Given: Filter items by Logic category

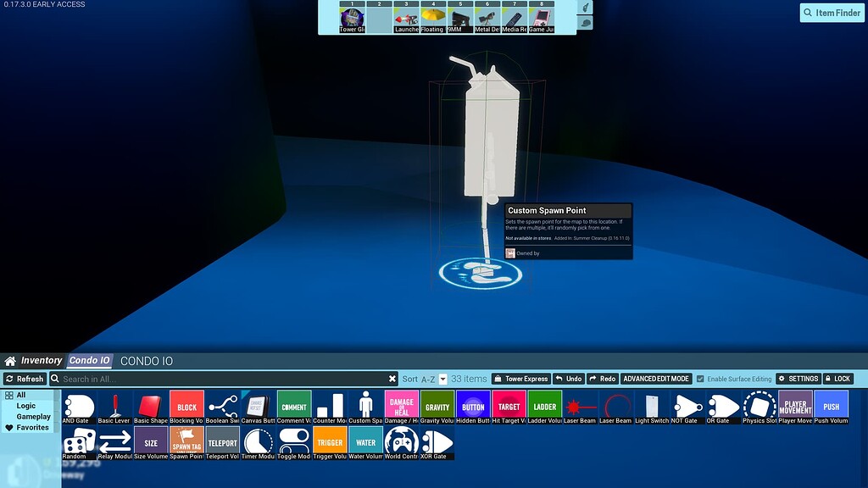Looking at the screenshot, I should [x=26, y=406].
